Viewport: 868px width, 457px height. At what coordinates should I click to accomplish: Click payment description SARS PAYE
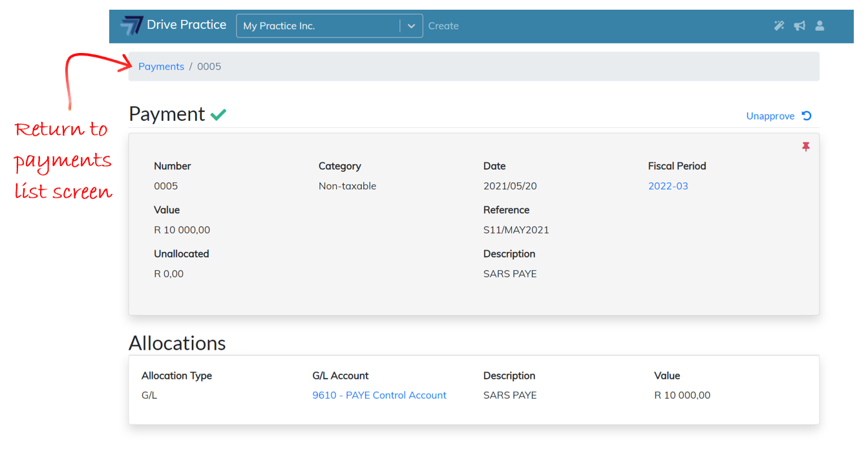[x=510, y=274]
